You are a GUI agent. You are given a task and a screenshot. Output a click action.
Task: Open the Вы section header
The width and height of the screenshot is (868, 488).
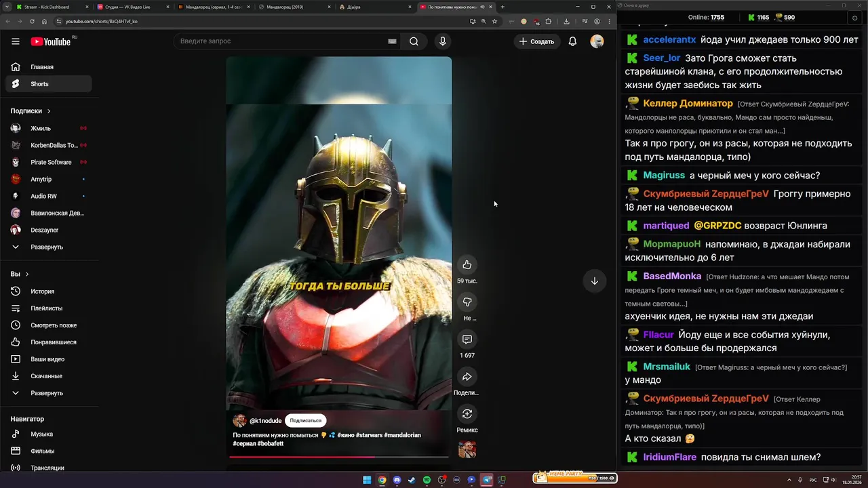tap(20, 274)
